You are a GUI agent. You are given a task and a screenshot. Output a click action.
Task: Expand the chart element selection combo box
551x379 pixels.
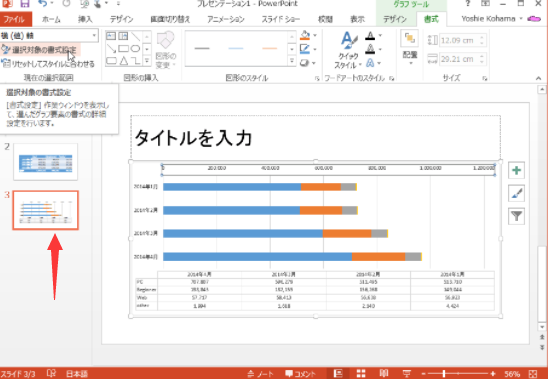(x=94, y=35)
